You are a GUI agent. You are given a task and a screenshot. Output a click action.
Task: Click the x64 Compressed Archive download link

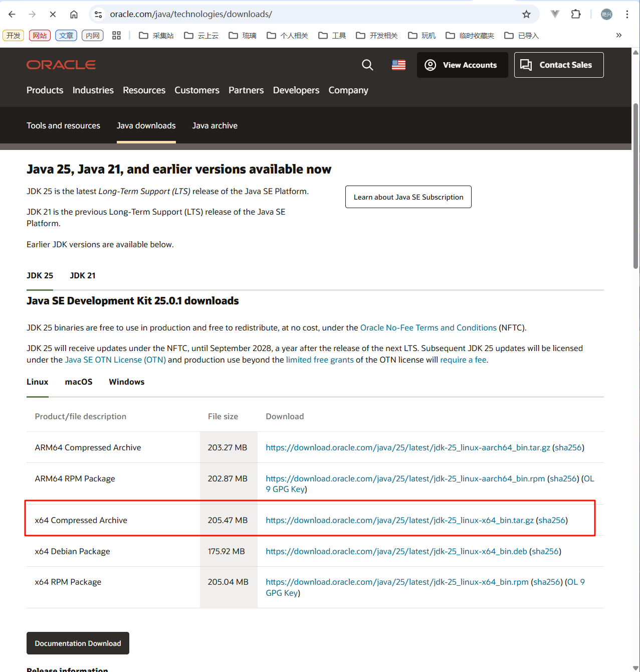[x=399, y=521]
